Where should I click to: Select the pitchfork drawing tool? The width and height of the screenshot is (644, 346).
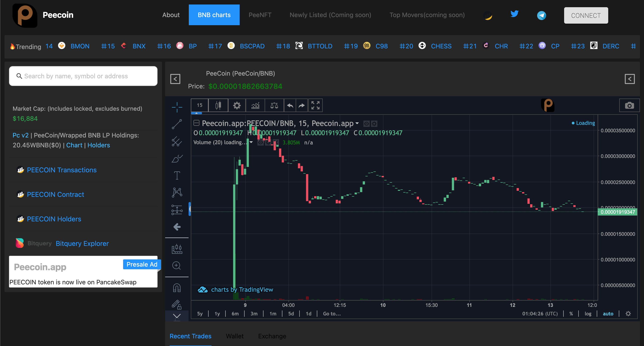[177, 141]
